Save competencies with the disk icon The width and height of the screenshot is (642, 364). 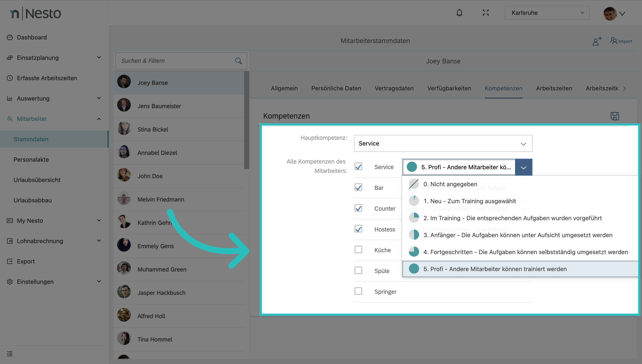point(614,116)
